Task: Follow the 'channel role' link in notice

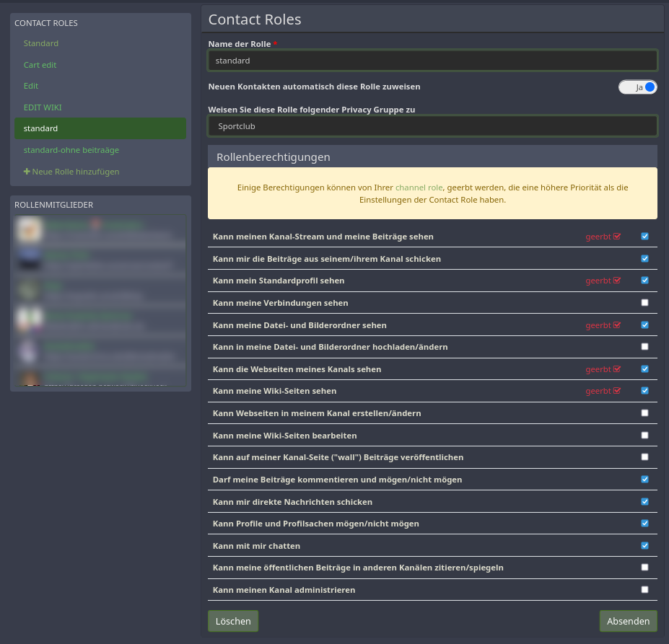Action: point(419,188)
